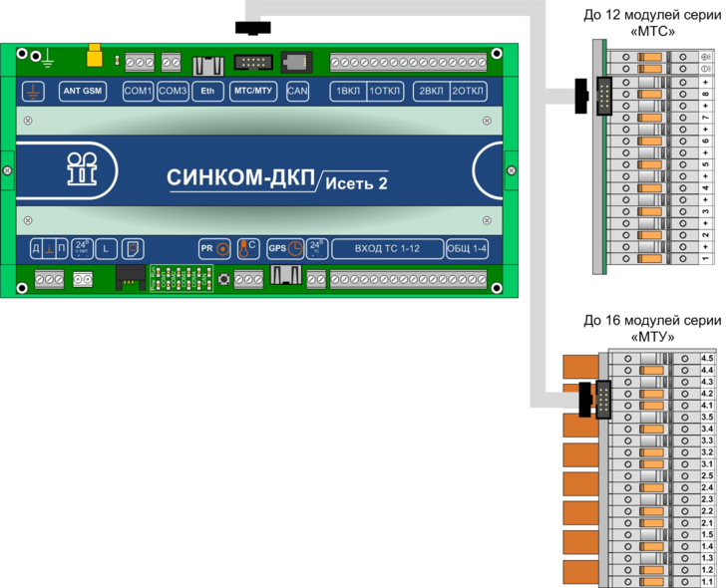Viewport: 726px width, 588px height.
Task: Click the ВХОД ТС 1-12 label
Action: click(x=386, y=248)
